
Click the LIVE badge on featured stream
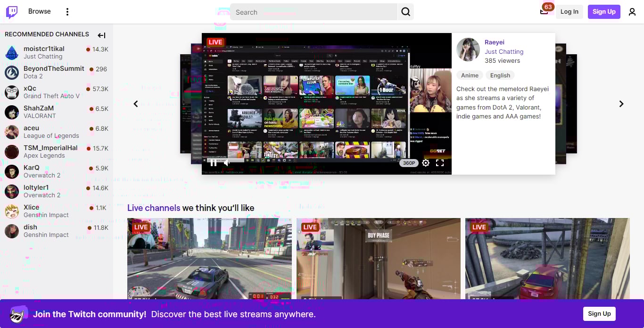coord(215,42)
